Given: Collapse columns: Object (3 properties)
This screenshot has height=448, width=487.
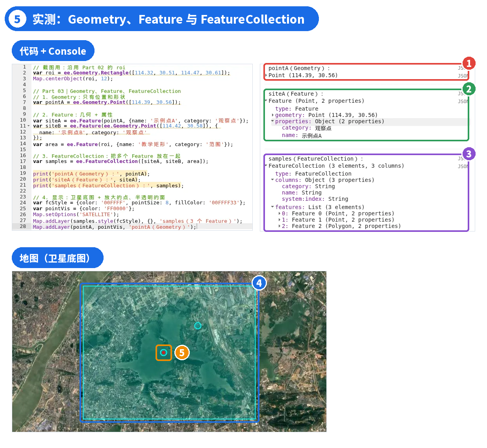Looking at the screenshot, I should coord(273,180).
